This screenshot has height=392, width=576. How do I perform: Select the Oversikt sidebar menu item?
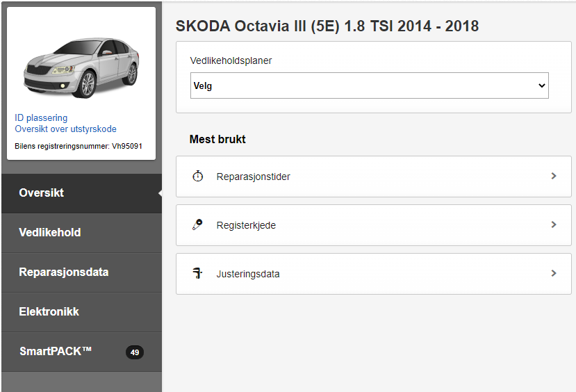tap(81, 193)
